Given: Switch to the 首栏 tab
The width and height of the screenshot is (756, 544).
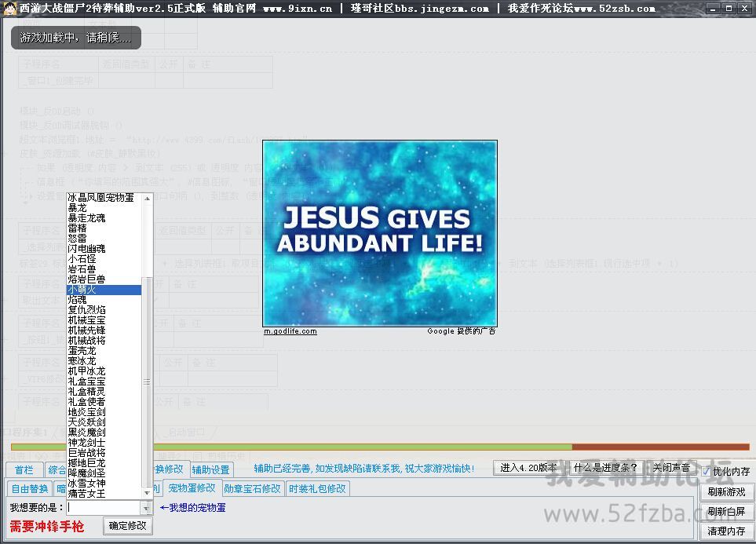Looking at the screenshot, I should coord(24,469).
